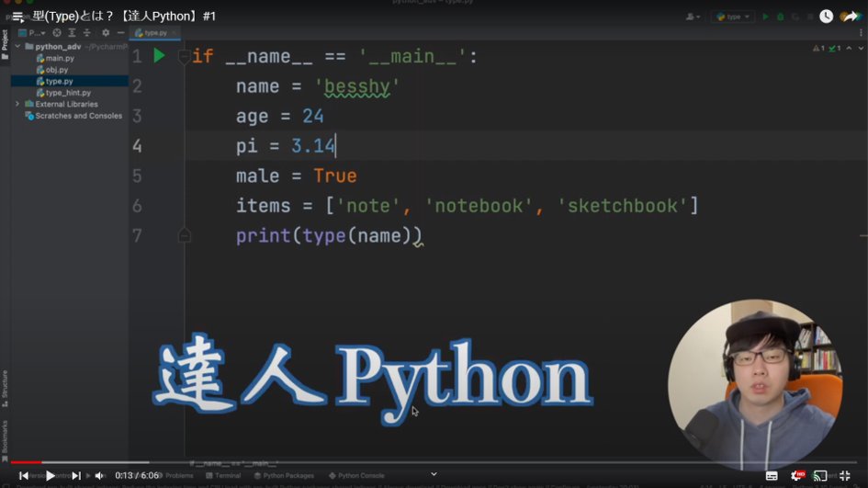This screenshot has height=488, width=868.
Task: Click the Watch Later clock icon
Action: (x=826, y=17)
